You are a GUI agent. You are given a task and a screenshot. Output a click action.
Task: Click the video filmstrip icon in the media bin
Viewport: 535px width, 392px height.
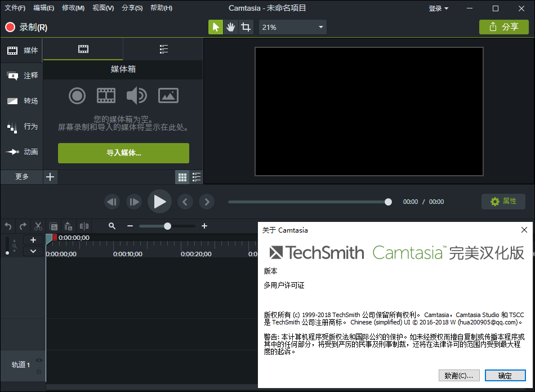click(x=106, y=96)
